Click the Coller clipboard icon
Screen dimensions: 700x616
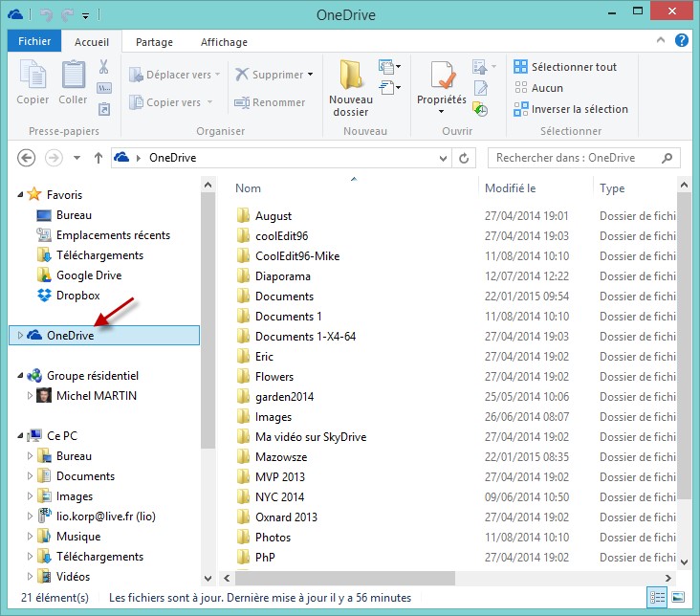[73, 75]
